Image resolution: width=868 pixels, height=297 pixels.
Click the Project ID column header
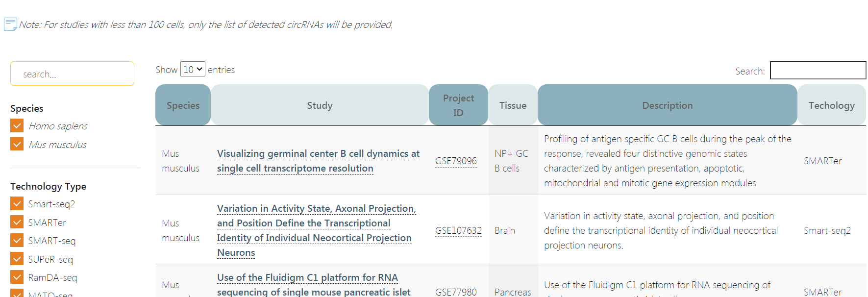[458, 105]
